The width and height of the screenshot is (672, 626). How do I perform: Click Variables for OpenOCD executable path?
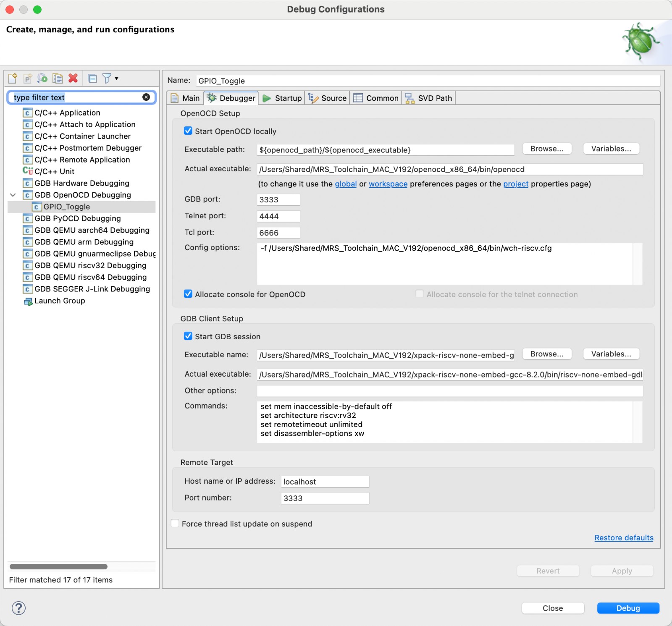tap(611, 149)
